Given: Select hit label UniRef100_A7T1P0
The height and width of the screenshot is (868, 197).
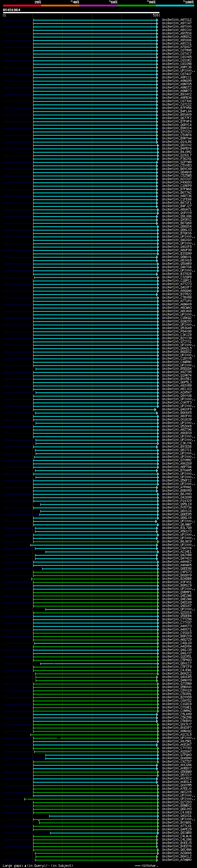Looking at the screenshot, I should click(x=177, y=301).
